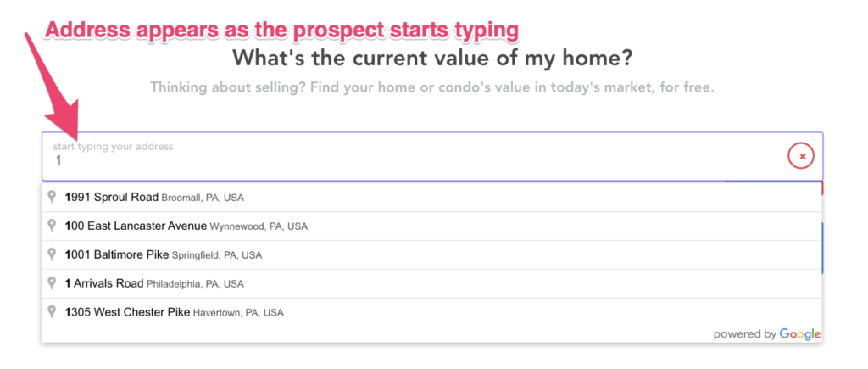This screenshot has width=868, height=369.
Task: Click the pin icon beside 1305 West Chester Pike
Action: point(53,312)
